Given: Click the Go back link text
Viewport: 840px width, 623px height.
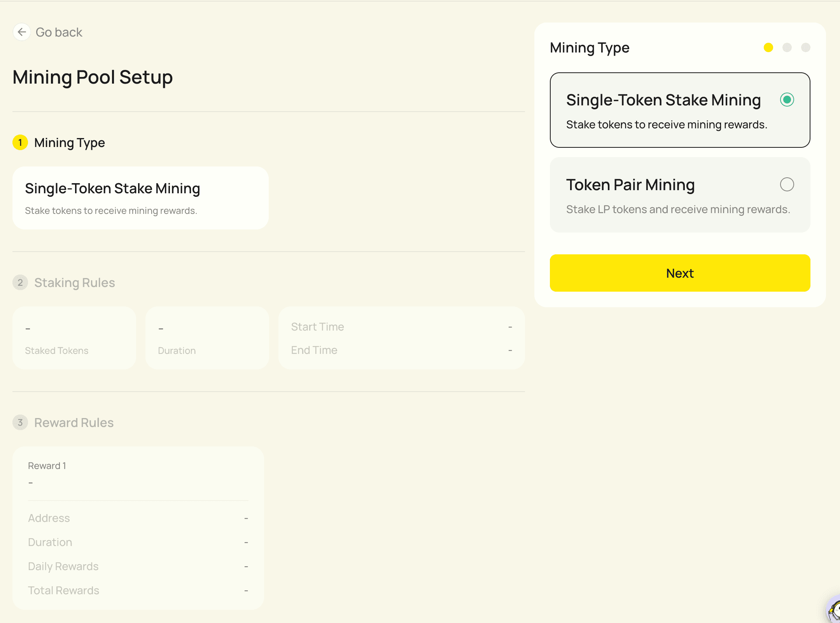Looking at the screenshot, I should [59, 32].
